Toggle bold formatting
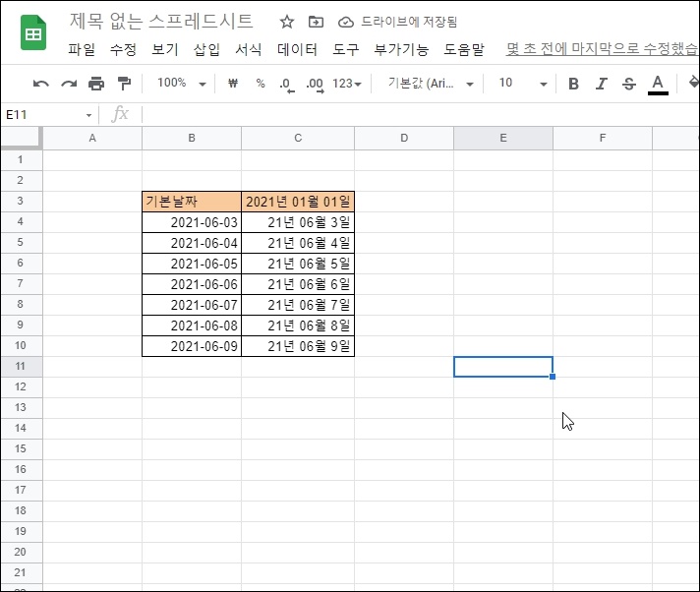700x592 pixels. click(x=573, y=84)
